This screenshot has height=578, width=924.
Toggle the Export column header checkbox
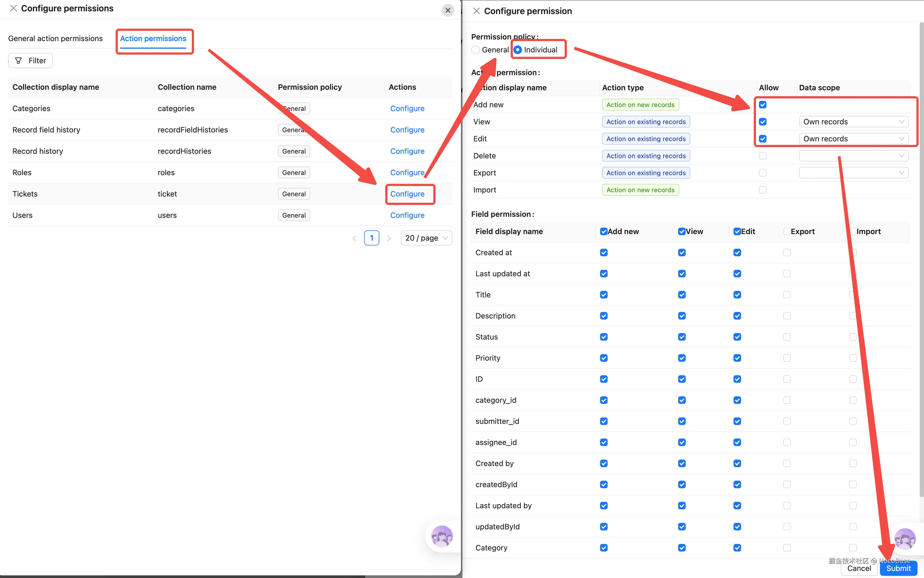[x=786, y=231]
